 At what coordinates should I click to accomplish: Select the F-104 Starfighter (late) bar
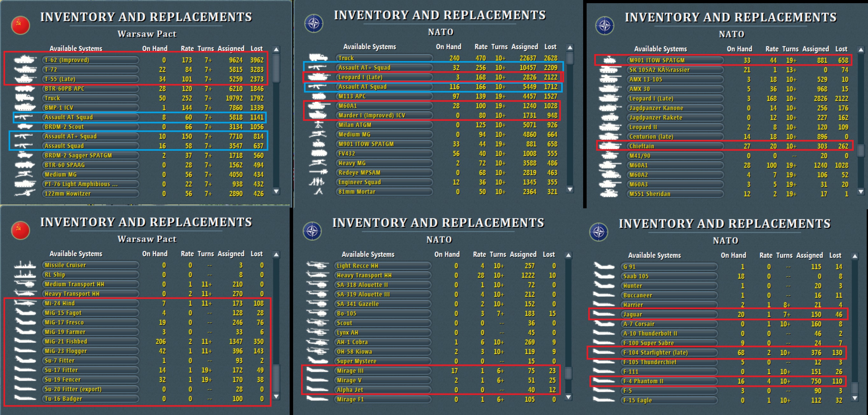coord(669,352)
